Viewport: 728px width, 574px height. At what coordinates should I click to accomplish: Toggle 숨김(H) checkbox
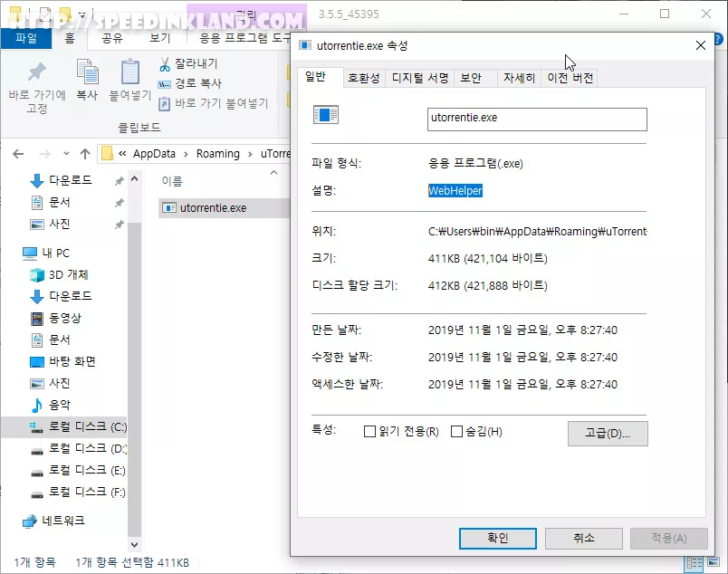[x=457, y=432]
